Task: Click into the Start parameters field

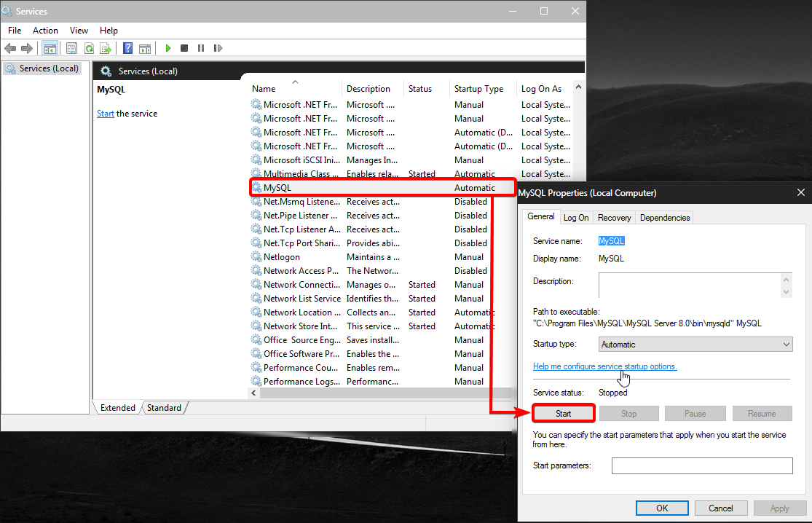Action: [702, 465]
